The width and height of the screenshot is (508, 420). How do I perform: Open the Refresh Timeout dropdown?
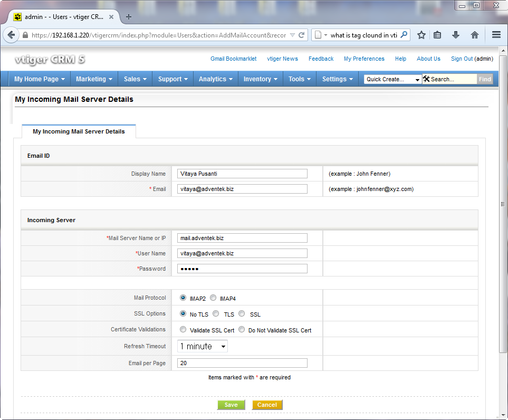(x=203, y=347)
